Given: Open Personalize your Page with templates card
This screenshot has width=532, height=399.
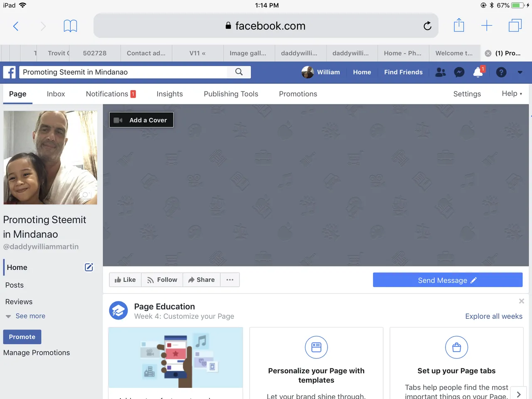Looking at the screenshot, I should 316,363.
